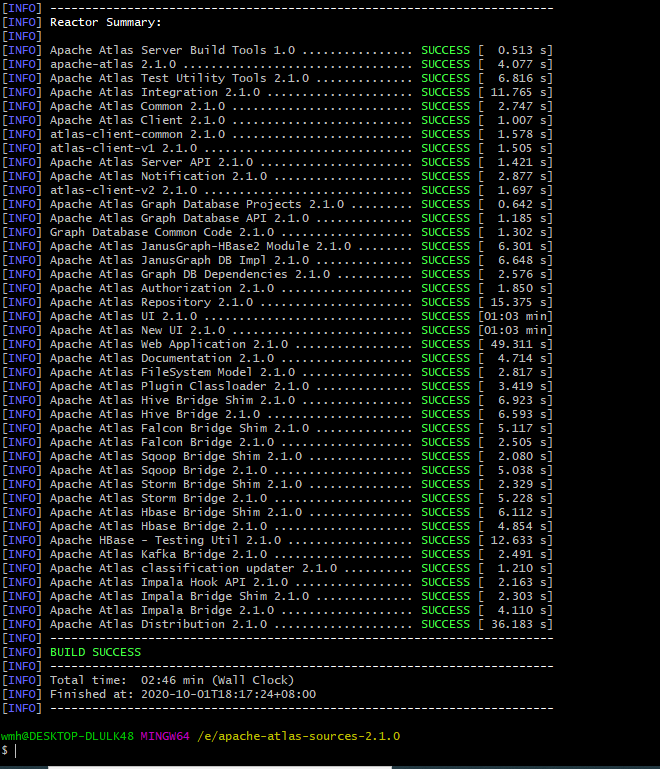This screenshot has height=769, width=660.
Task: Click 'Apache Atlas UI 2.1.0' text
Action: [124, 316]
